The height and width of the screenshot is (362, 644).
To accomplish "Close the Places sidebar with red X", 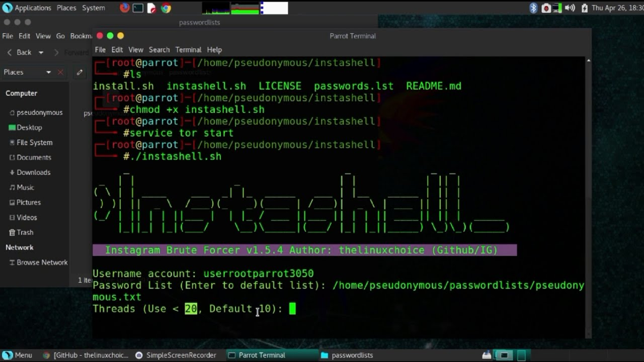I will pyautogui.click(x=60, y=72).
